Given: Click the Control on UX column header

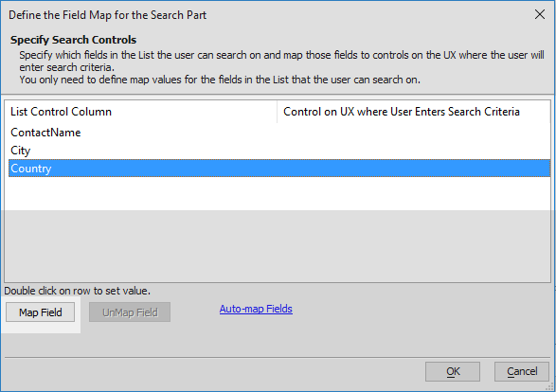Looking at the screenshot, I should [x=414, y=112].
